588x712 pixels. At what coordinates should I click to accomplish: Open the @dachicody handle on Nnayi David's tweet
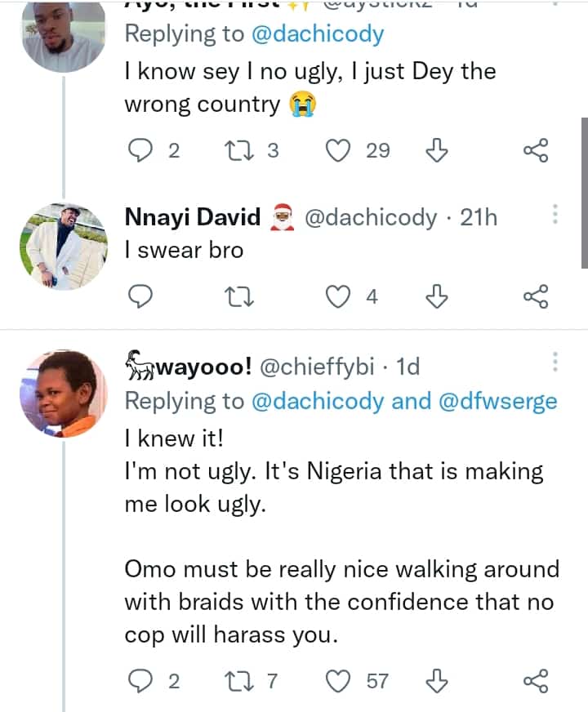coord(370,218)
